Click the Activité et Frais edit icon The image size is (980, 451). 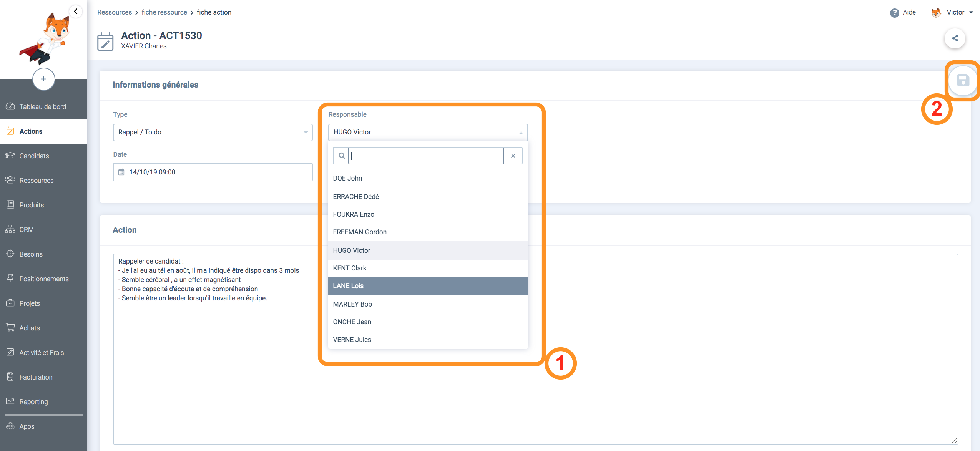pos(10,352)
